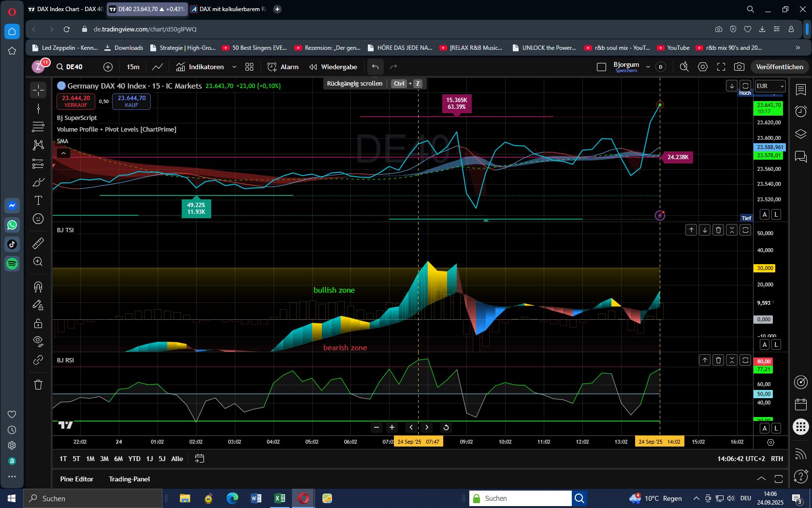Toggle magnet mode in the left toolbar
Screen dimensions: 812x508
pos(38,287)
